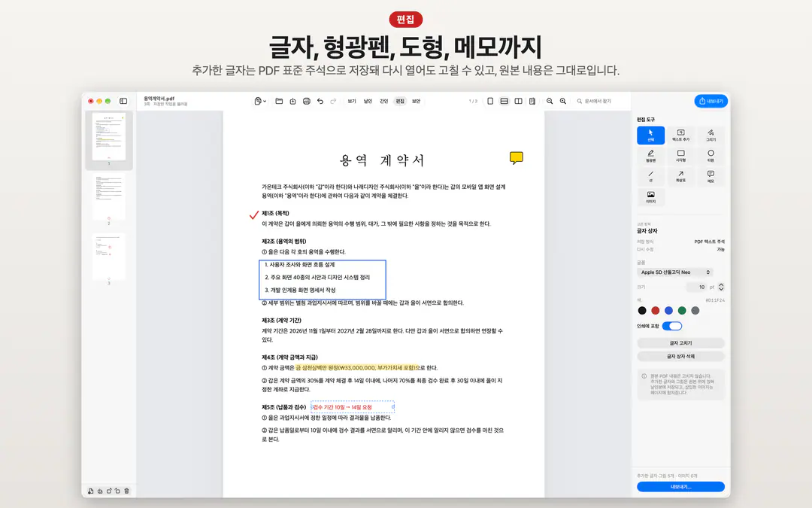Click the yellow highlighted contract amount text
Viewport: 812px width, 508px height.
(x=356, y=367)
